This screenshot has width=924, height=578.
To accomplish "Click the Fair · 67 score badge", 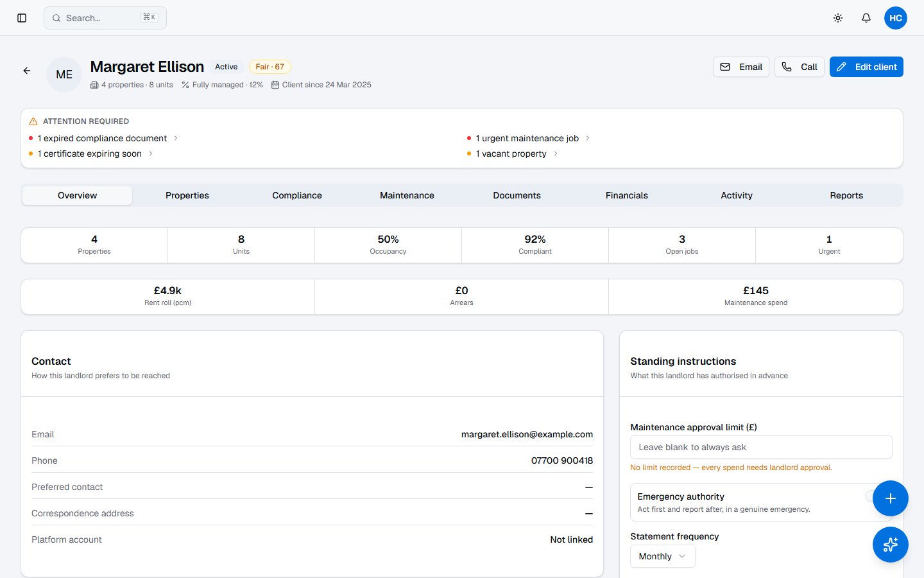I will [270, 67].
